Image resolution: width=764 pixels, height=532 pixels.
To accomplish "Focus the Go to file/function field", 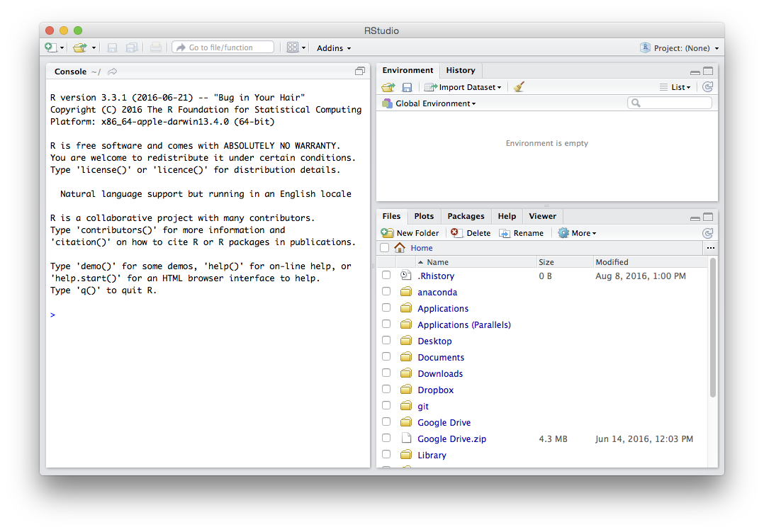I will (223, 47).
